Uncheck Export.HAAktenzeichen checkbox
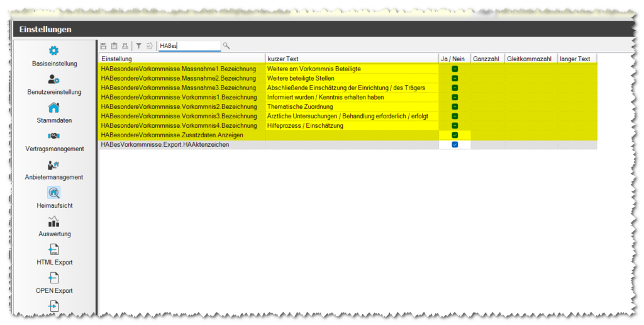Image resolution: width=644 pixels, height=325 pixels. [455, 144]
